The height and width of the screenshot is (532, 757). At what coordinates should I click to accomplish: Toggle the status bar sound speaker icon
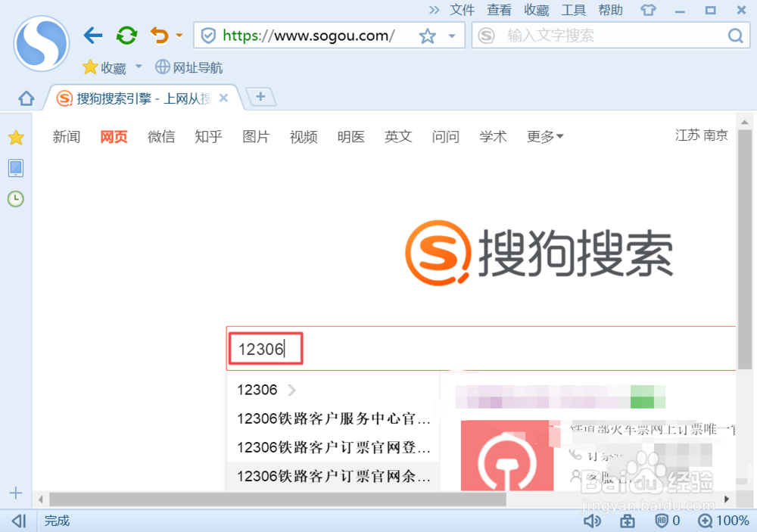click(x=593, y=521)
